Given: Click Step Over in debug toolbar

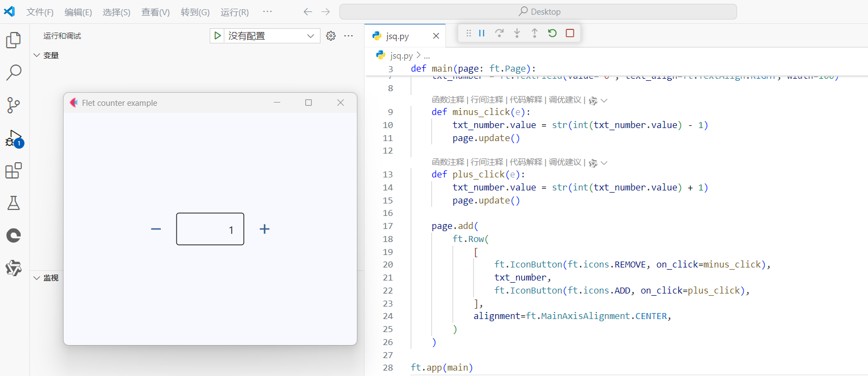Looking at the screenshot, I should click(x=499, y=33).
